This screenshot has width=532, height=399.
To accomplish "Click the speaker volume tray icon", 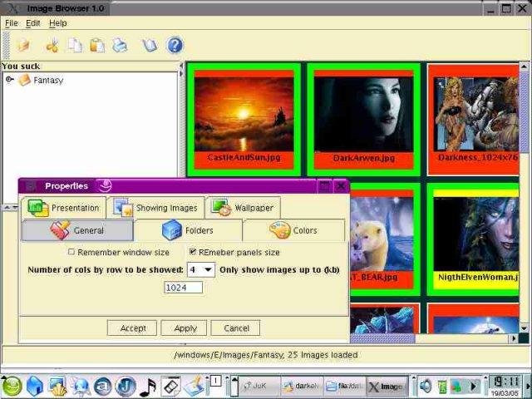I will [426, 386].
